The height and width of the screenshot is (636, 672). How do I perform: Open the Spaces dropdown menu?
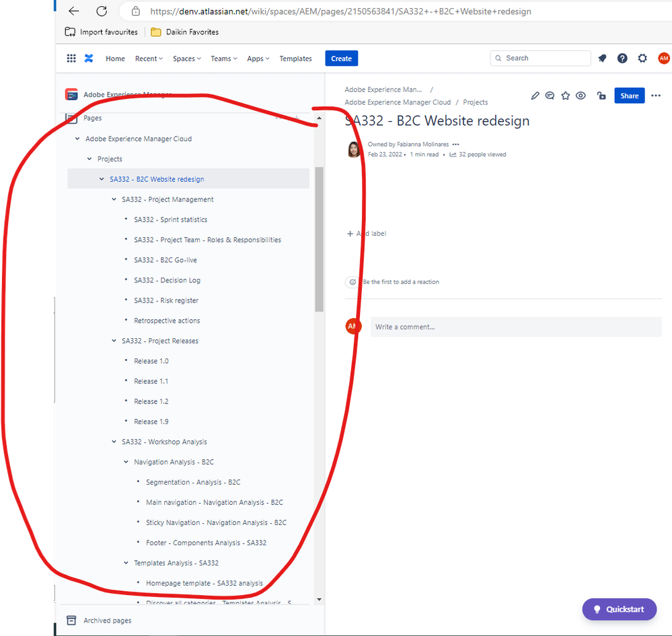[x=187, y=58]
